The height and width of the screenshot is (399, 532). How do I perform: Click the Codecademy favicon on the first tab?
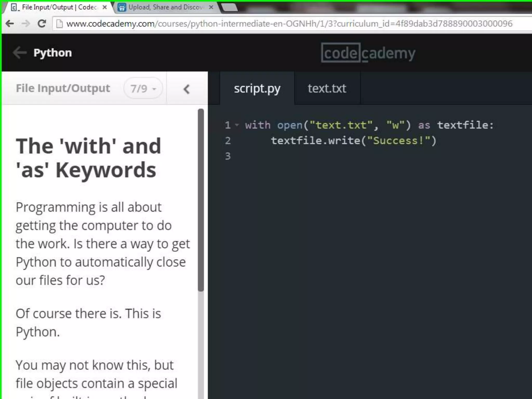pyautogui.click(x=15, y=7)
